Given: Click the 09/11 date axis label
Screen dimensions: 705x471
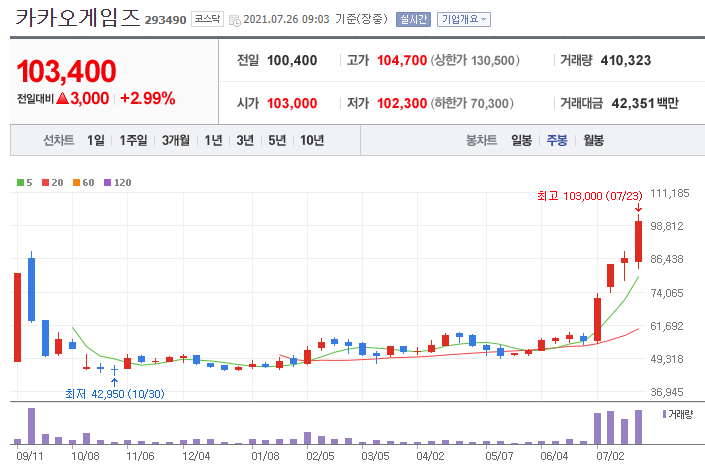Looking at the screenshot, I should point(30,456).
